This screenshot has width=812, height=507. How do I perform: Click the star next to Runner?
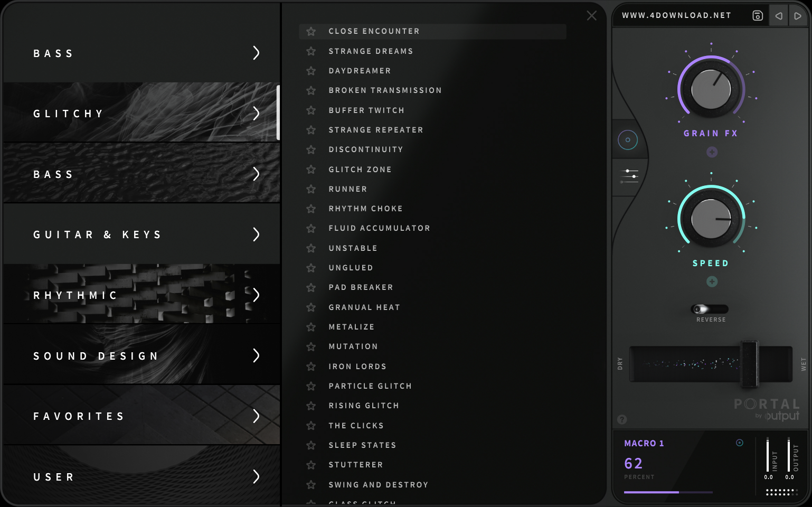click(x=311, y=189)
